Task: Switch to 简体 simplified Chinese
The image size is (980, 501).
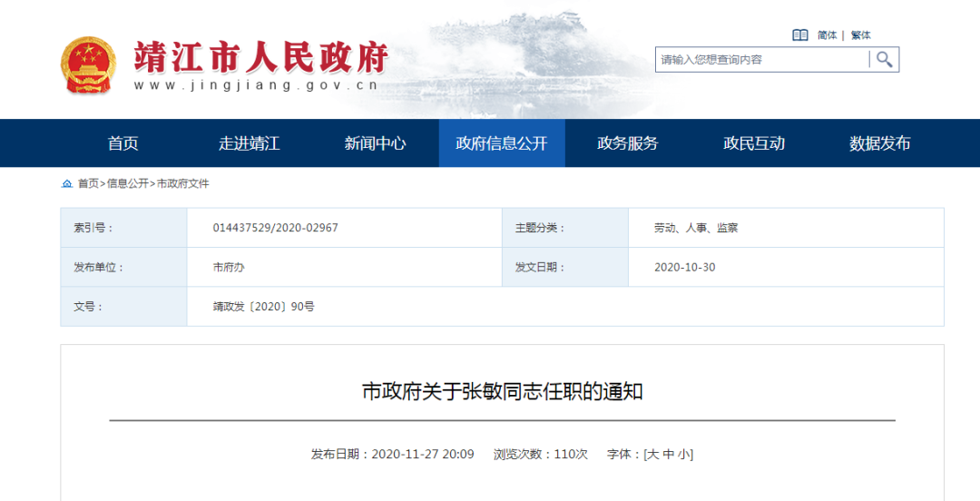Action: pyautogui.click(x=827, y=35)
